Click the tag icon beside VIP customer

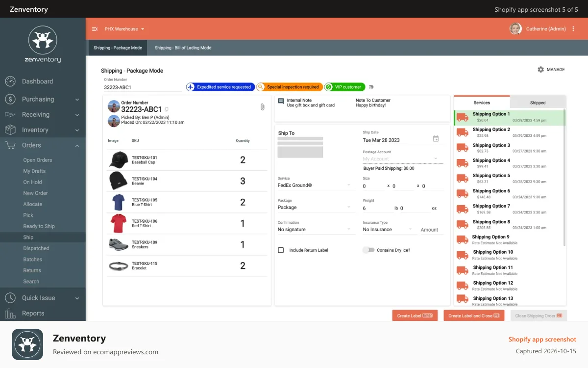tap(371, 87)
